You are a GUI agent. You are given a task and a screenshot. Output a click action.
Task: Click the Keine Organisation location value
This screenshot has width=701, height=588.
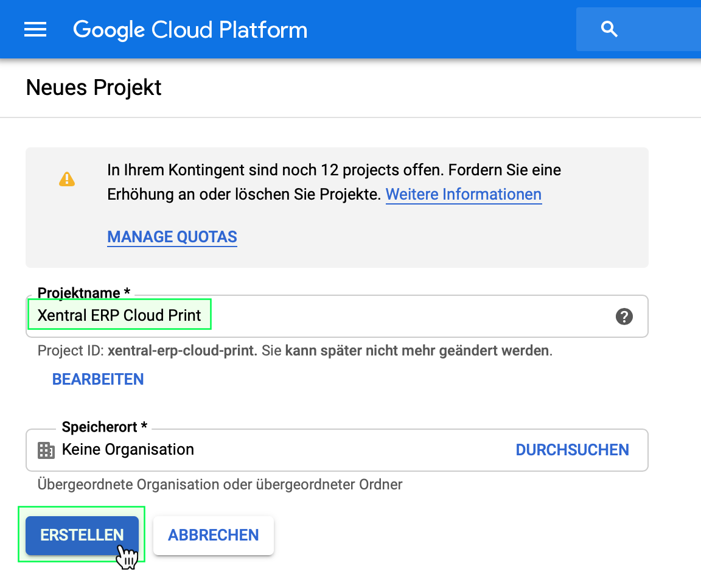pyautogui.click(x=128, y=450)
